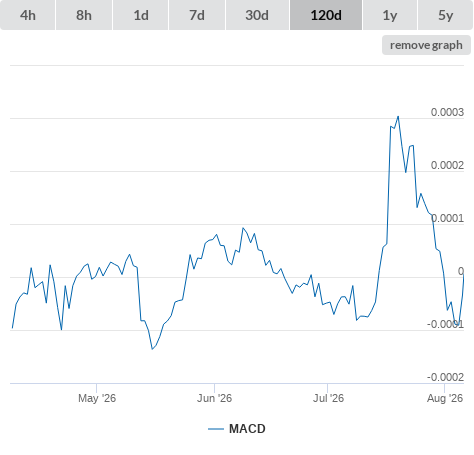Screen dimensions: 474x455
Task: Click the MACD line's lowest trough point
Action: [x=152, y=349]
